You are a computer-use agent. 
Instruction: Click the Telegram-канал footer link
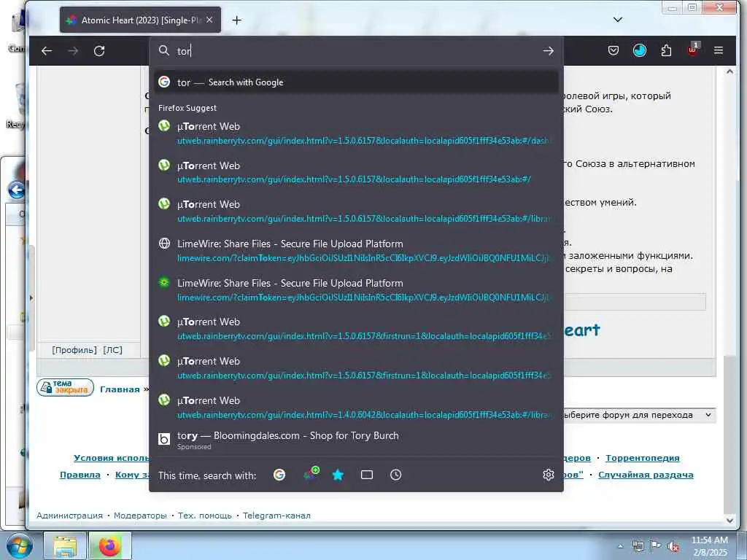tap(276, 516)
